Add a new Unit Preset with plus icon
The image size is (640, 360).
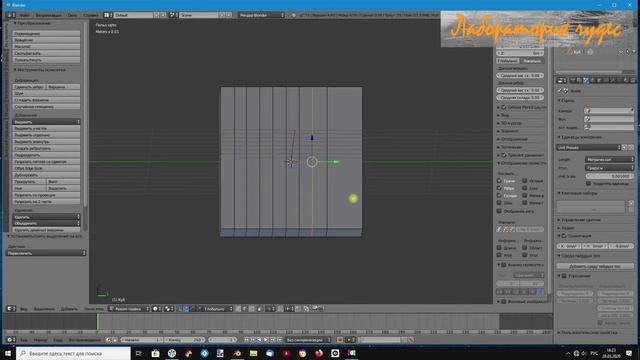click(x=625, y=147)
